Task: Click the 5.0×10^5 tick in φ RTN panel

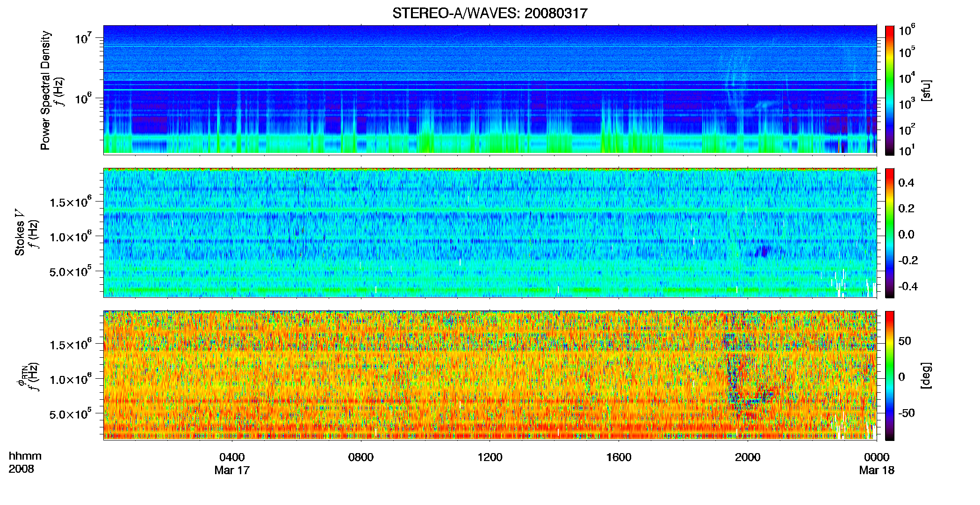Action: [71, 414]
